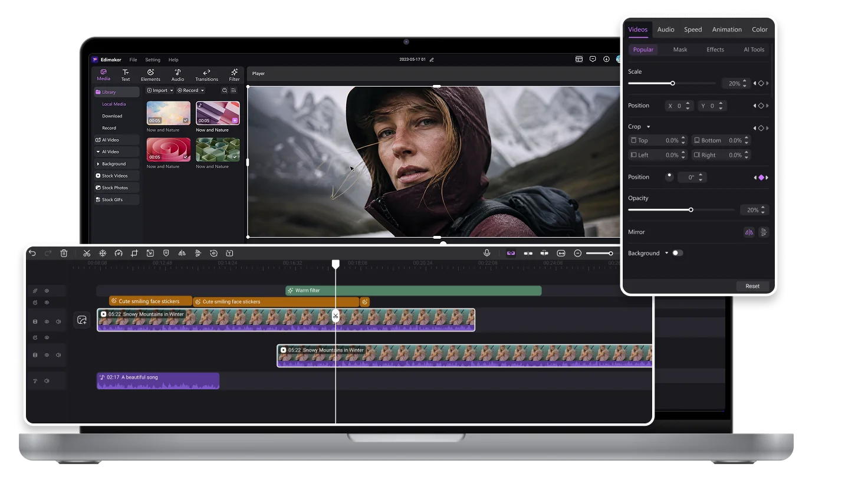Viewport: 868px width, 493px height.
Task: Switch to the Speed tab
Action: point(693,29)
